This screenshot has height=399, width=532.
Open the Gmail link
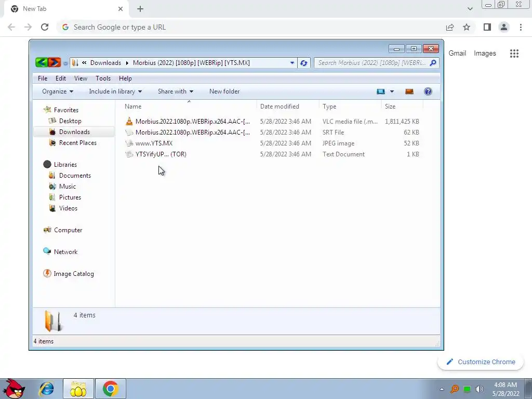coord(457,54)
